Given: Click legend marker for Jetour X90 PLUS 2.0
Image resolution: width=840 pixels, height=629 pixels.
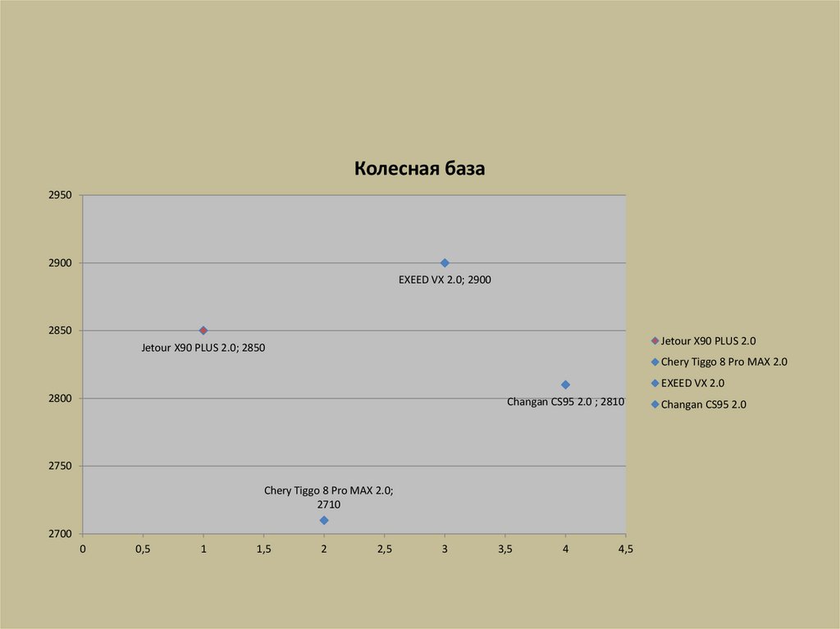Looking at the screenshot, I should pyautogui.click(x=655, y=341).
